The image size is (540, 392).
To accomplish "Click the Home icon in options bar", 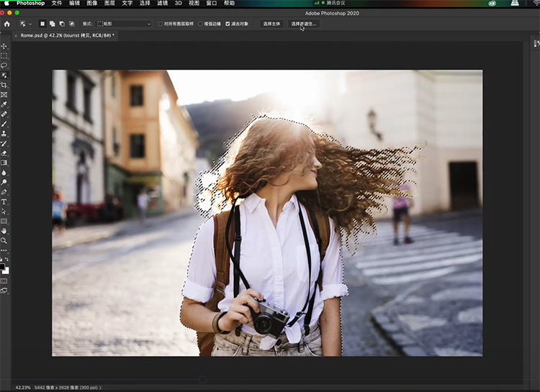I will coord(6,24).
